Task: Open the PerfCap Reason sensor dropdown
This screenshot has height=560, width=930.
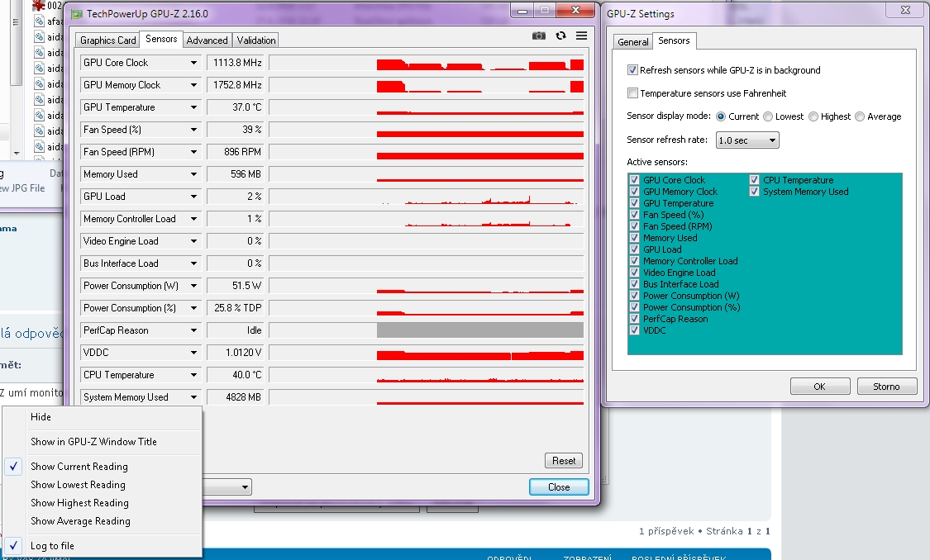Action: [194, 330]
